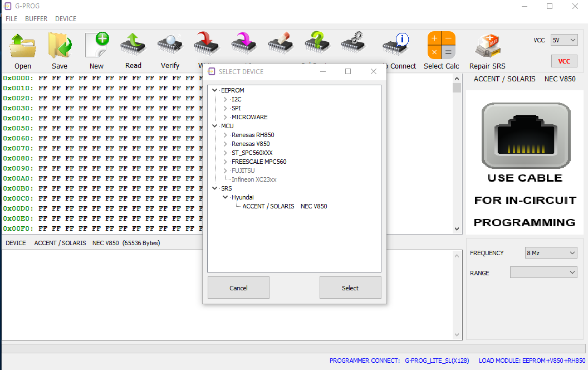
Task: Click the Connect info chip icon
Action: (x=395, y=45)
